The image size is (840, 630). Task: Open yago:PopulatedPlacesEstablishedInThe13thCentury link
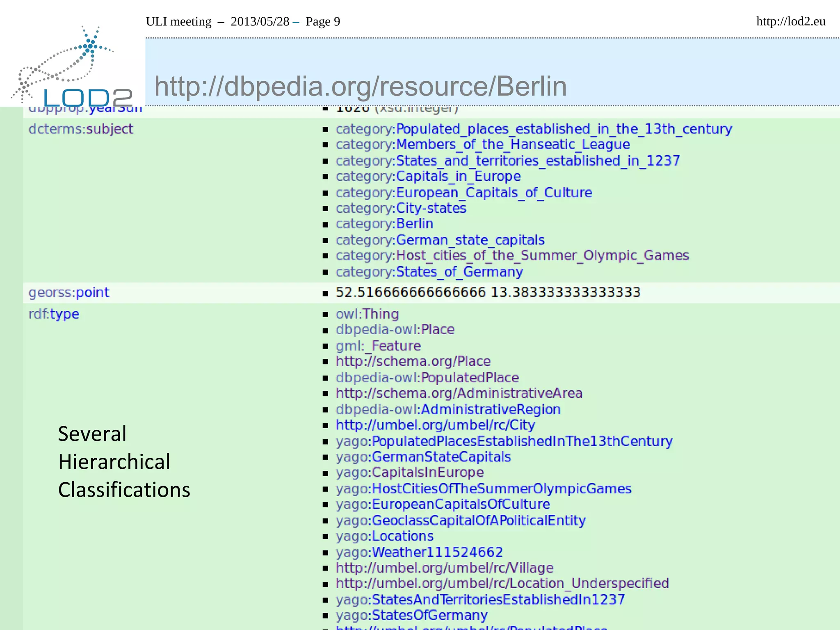504,441
